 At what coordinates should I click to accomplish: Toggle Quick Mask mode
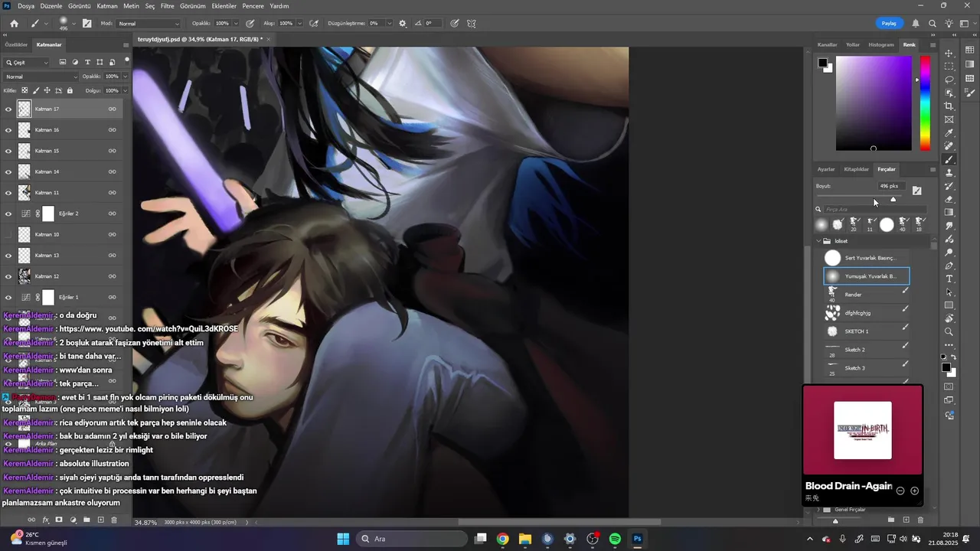[949, 386]
